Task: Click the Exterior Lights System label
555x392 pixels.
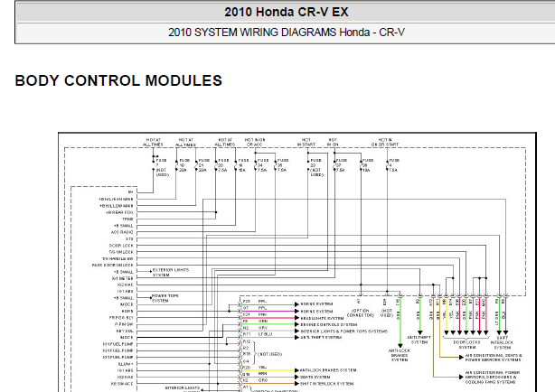Action: 171,273
